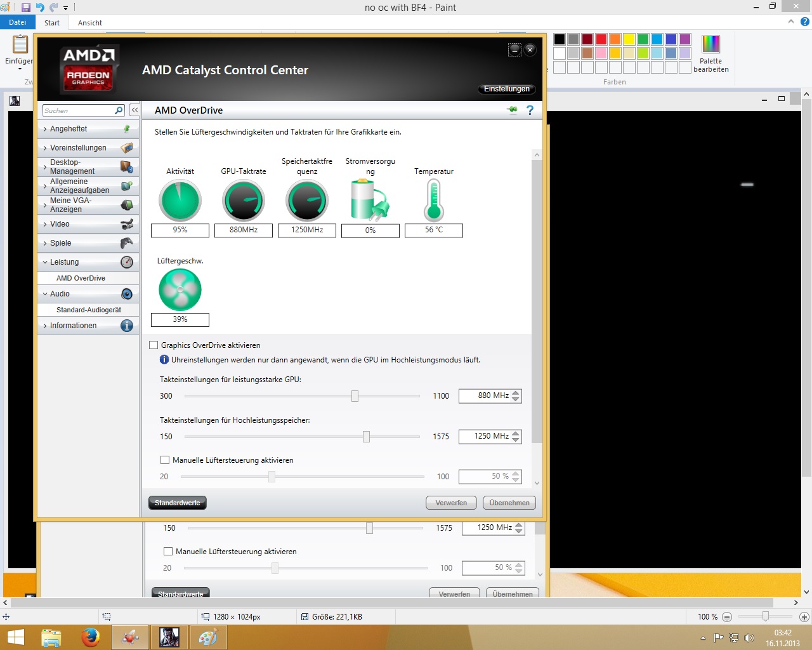Increase the 880 MHz GPU clock stepper
This screenshot has width=812, height=650.
(516, 392)
